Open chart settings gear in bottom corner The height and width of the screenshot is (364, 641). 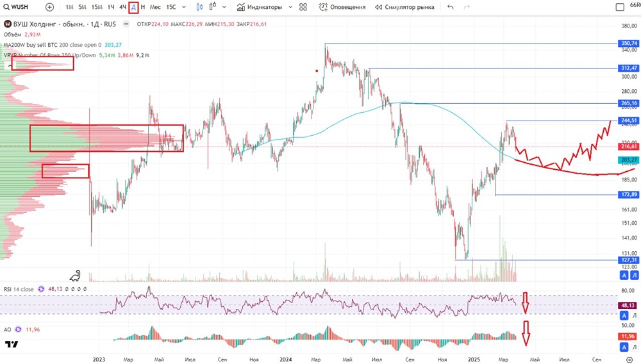pyautogui.click(x=629, y=360)
